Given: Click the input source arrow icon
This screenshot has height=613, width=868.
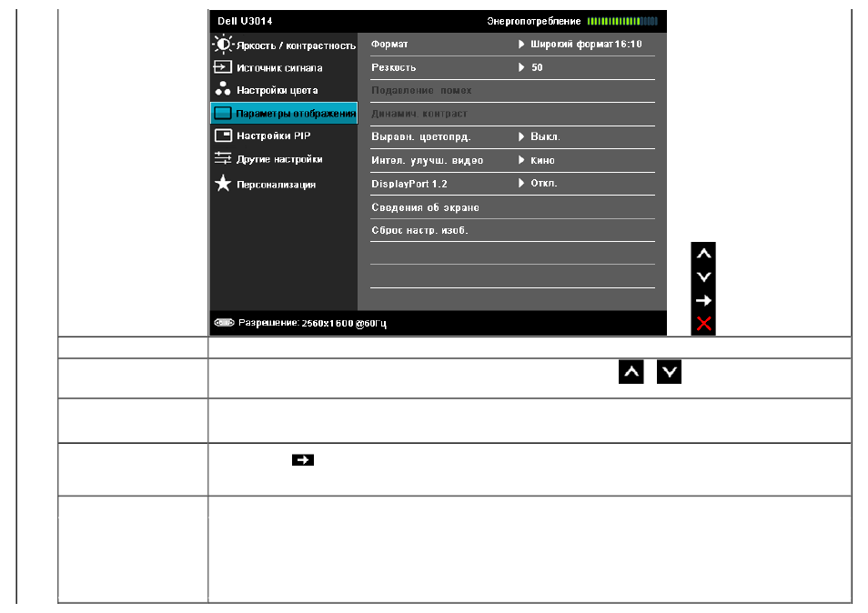Looking at the screenshot, I should click(x=223, y=67).
